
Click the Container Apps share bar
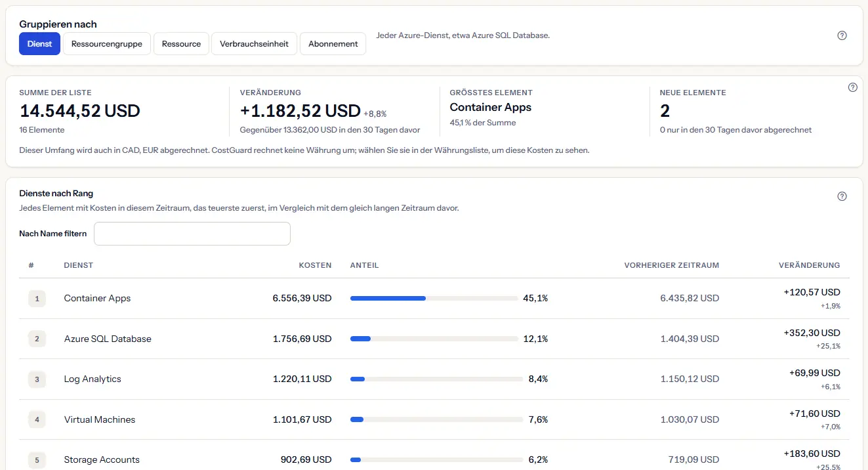[434, 298]
